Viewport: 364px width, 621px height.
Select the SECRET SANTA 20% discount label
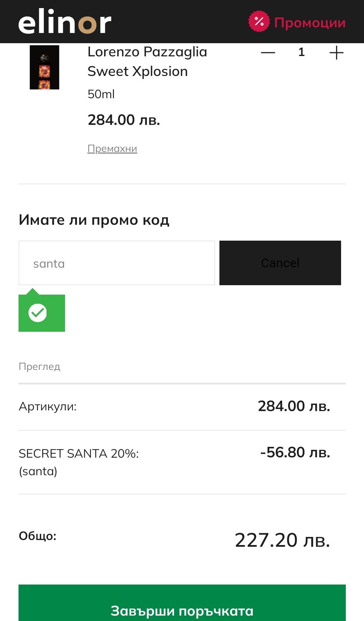click(79, 454)
